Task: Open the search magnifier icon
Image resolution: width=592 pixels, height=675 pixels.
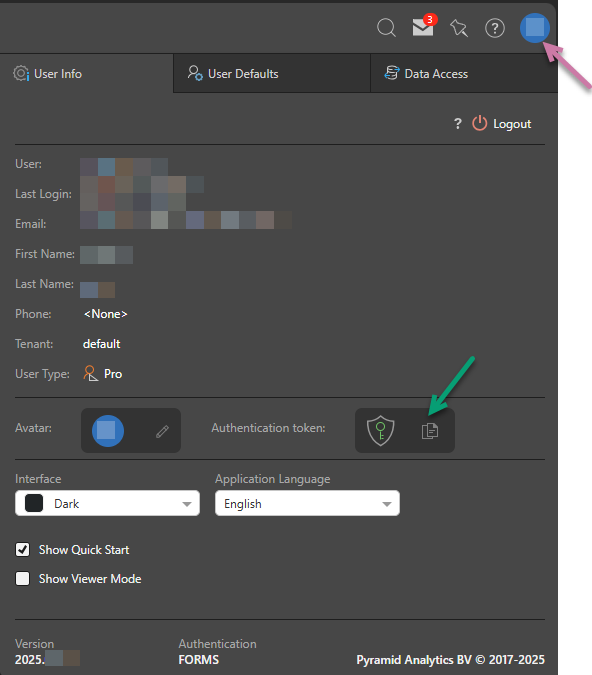Action: point(386,28)
